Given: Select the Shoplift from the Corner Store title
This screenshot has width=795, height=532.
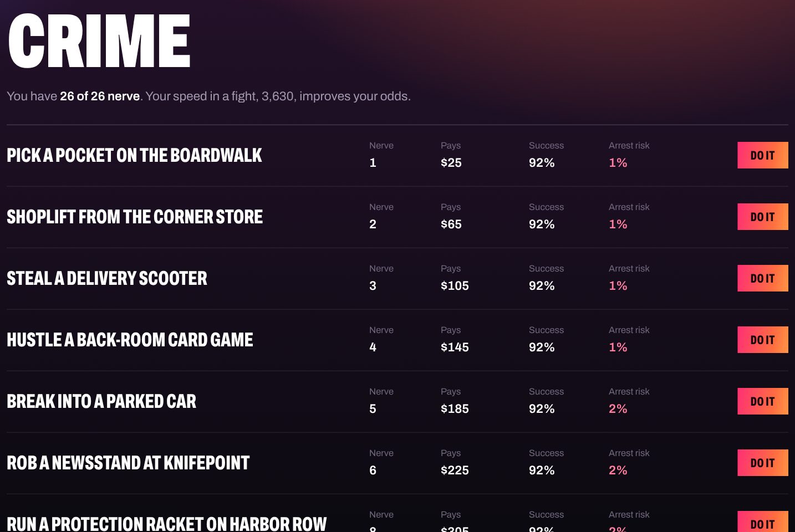Looking at the screenshot, I should (135, 217).
